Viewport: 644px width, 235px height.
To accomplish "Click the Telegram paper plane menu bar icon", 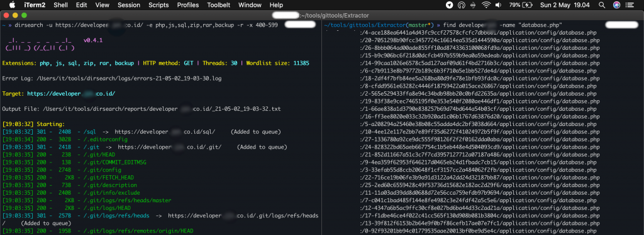I will click(449, 5).
